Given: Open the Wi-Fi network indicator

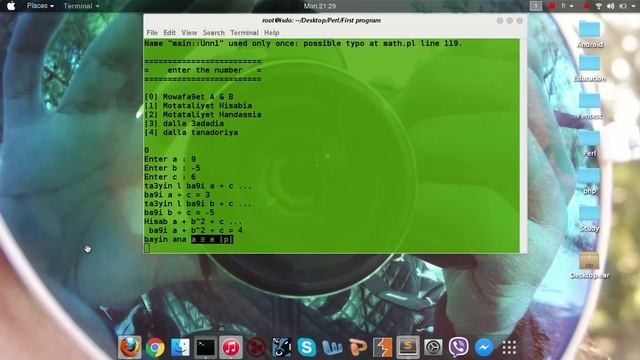Looking at the screenshot, I should point(598,6).
